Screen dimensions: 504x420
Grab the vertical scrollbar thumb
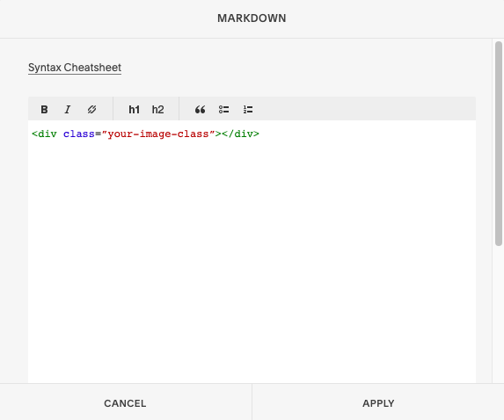click(x=499, y=143)
